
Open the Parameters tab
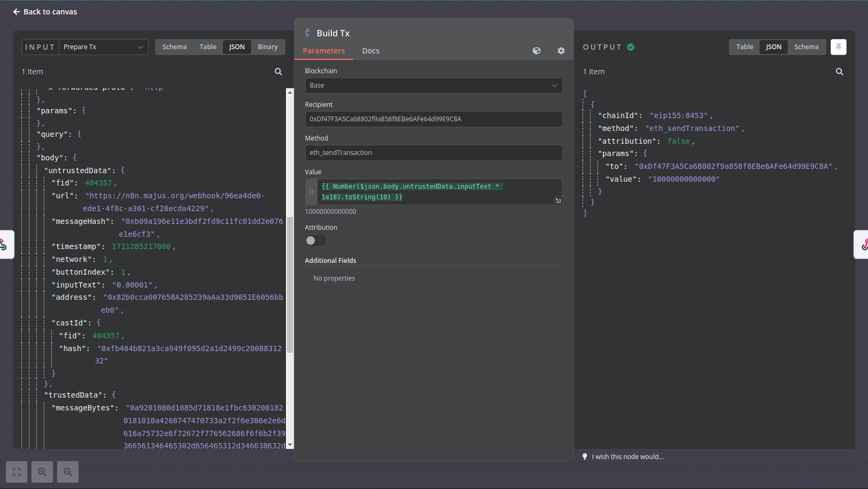pos(324,51)
